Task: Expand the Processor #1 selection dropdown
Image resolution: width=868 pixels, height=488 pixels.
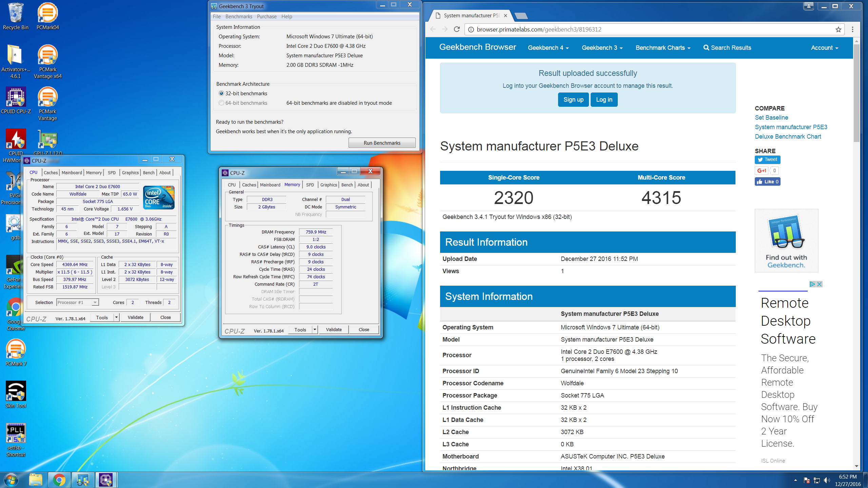Action: coord(95,302)
